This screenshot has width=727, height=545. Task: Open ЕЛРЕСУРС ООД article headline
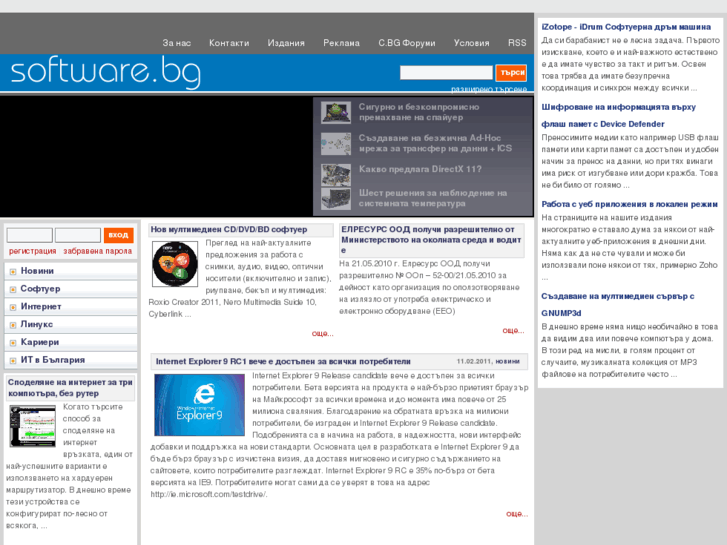(432, 240)
